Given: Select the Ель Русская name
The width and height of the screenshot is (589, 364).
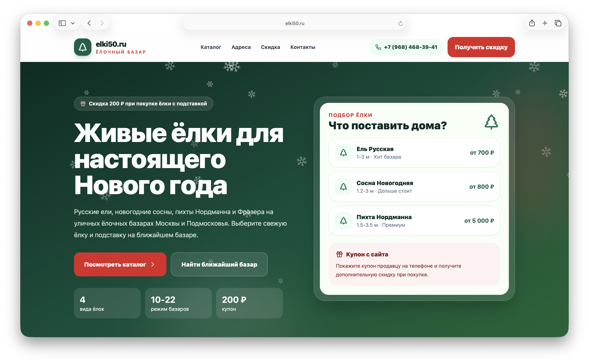Looking at the screenshot, I should [375, 149].
